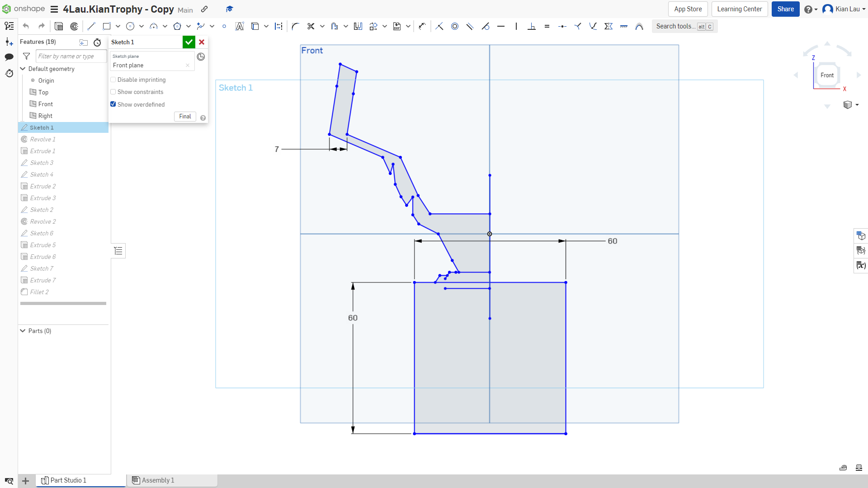Viewport: 868px width, 488px height.
Task: Enable Show constraints in Sketch 1 dialog
Action: (x=113, y=92)
